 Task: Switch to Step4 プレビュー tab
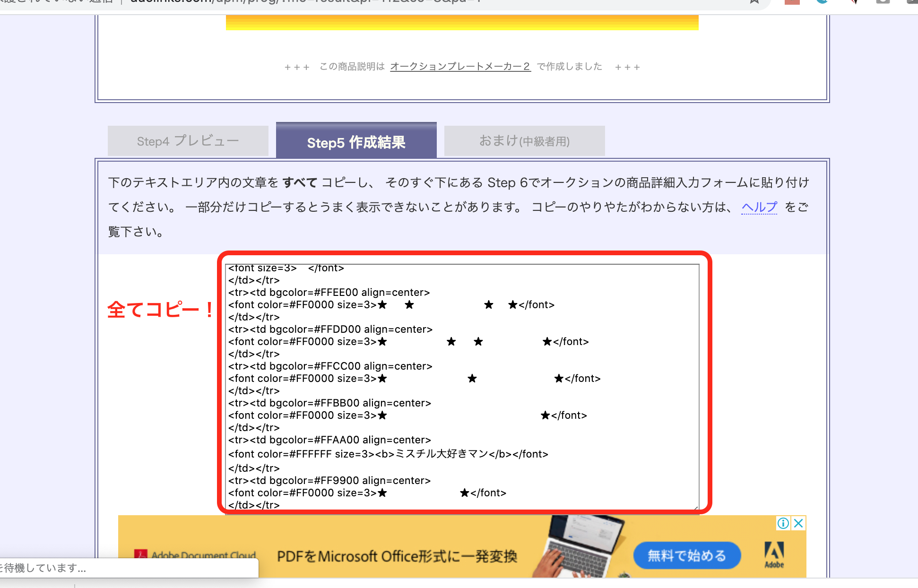[x=188, y=141]
